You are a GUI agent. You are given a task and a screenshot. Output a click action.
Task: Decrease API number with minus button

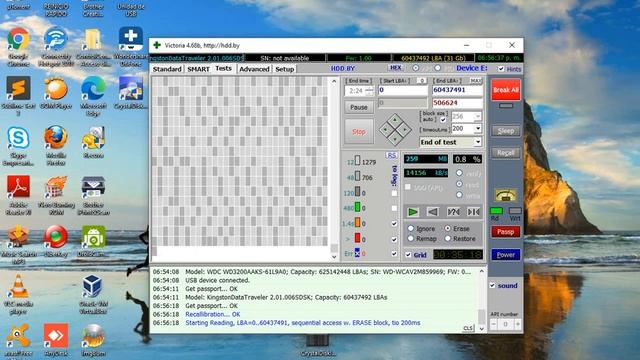493,324
